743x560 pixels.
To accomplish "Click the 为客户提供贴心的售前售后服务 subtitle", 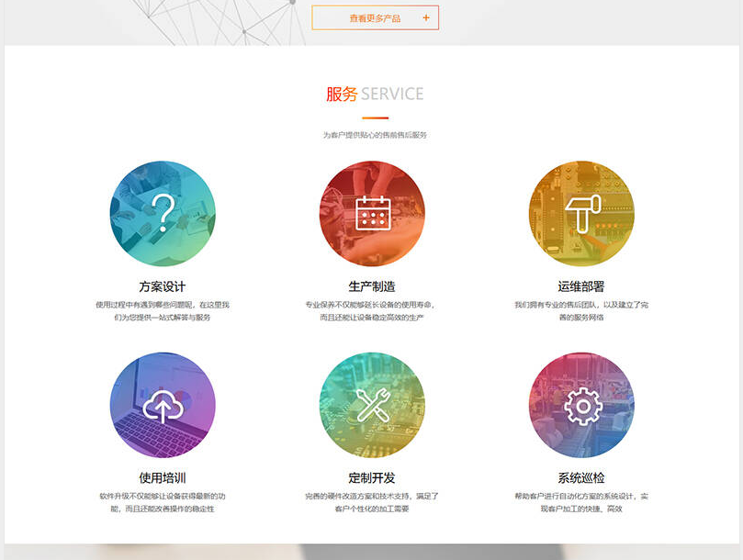I will (x=375, y=135).
